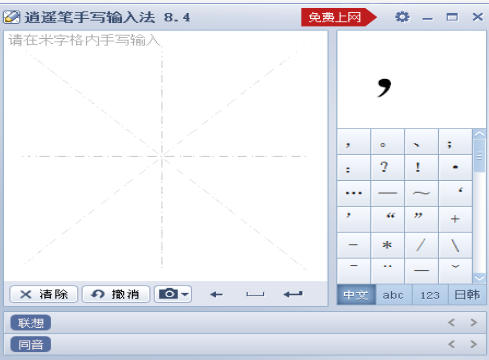The image size is (489, 360).
Task: Show next candidates in 联想 row
Action: pos(473,322)
